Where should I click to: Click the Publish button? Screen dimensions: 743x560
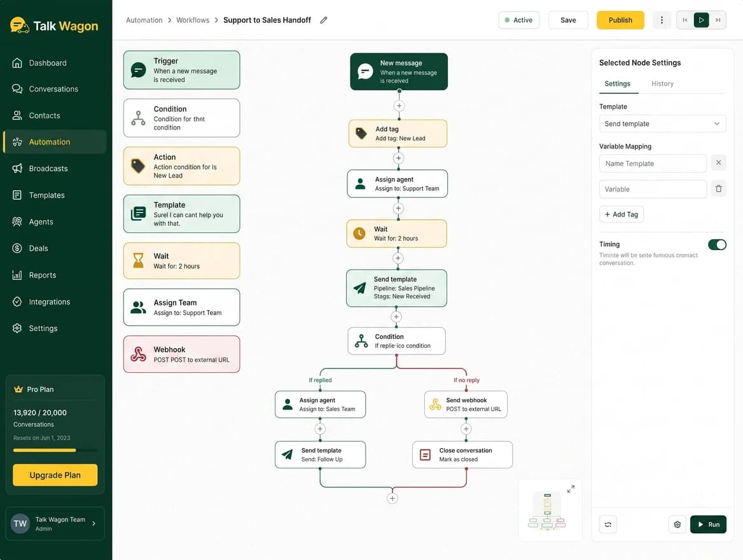coord(620,20)
